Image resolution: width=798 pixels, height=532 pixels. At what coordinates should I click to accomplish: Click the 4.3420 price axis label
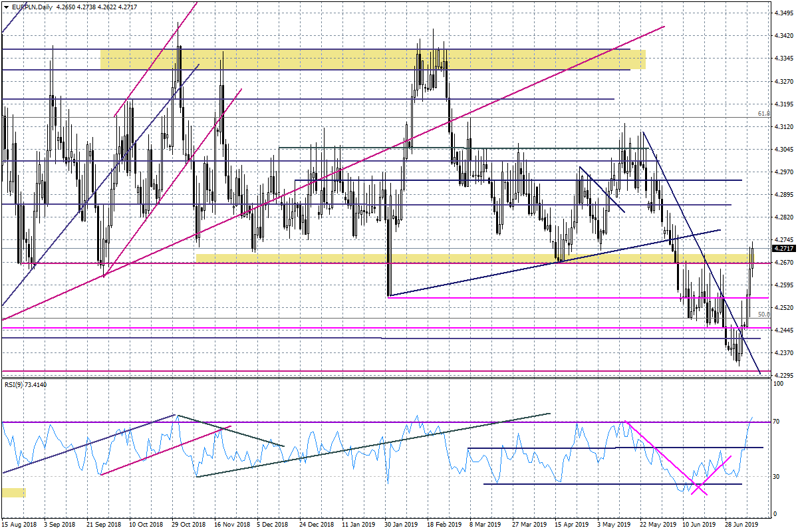785,35
